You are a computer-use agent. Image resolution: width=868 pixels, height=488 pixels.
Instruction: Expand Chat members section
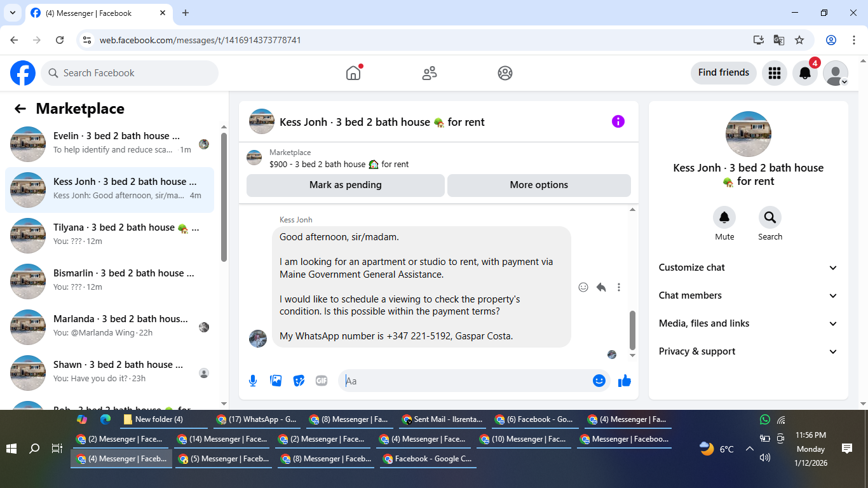[749, 295]
